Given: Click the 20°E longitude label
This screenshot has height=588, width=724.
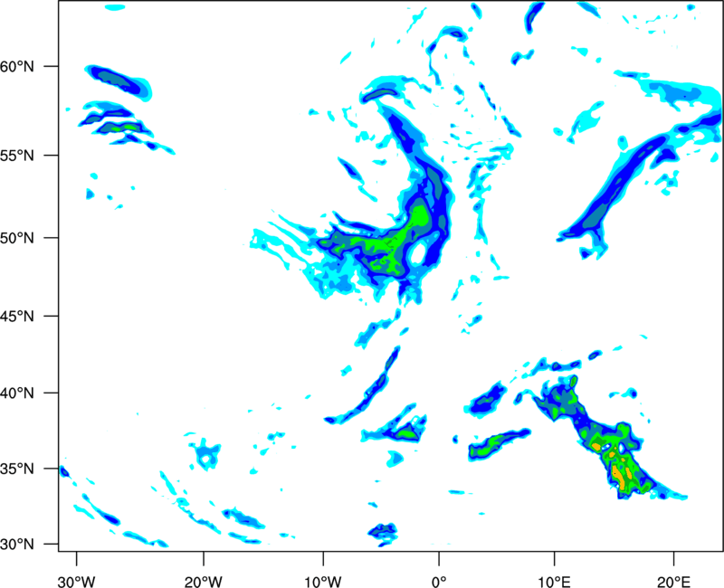Looking at the screenshot, I should pos(673,582).
